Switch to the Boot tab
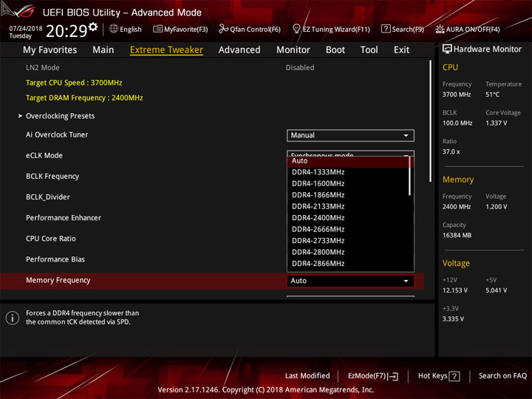532x399 pixels. coord(335,50)
